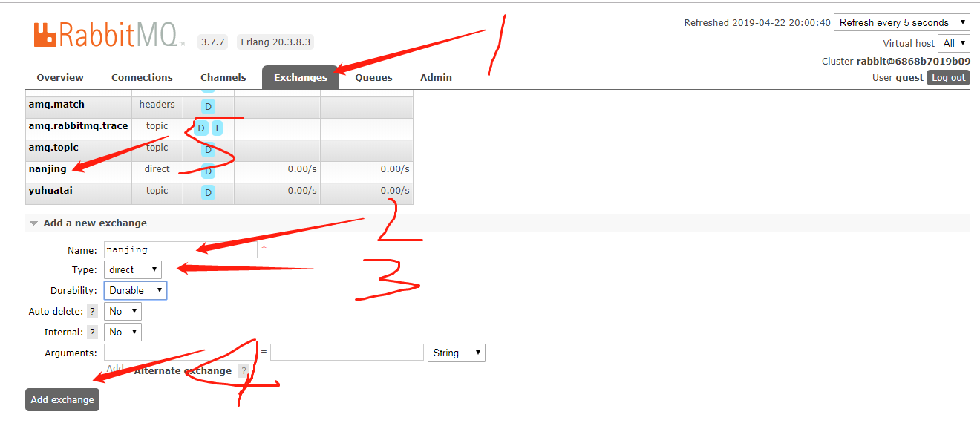Click the D badge in yuhuatai row
Viewport: 980px width, 429px height.
click(x=208, y=193)
